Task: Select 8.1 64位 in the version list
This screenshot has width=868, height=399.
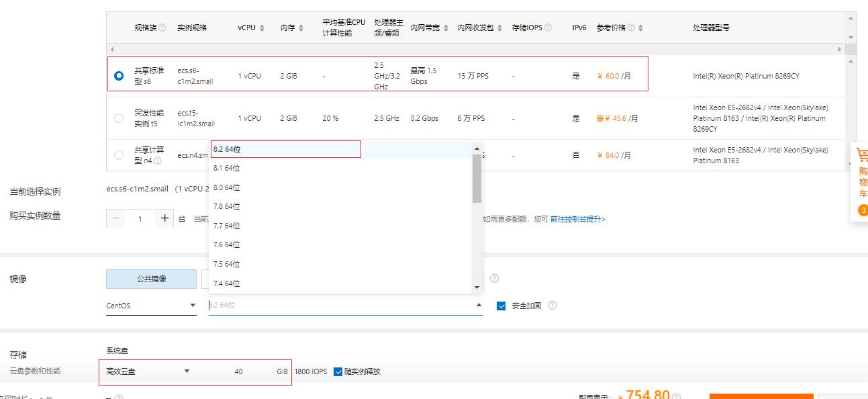Action: point(226,168)
